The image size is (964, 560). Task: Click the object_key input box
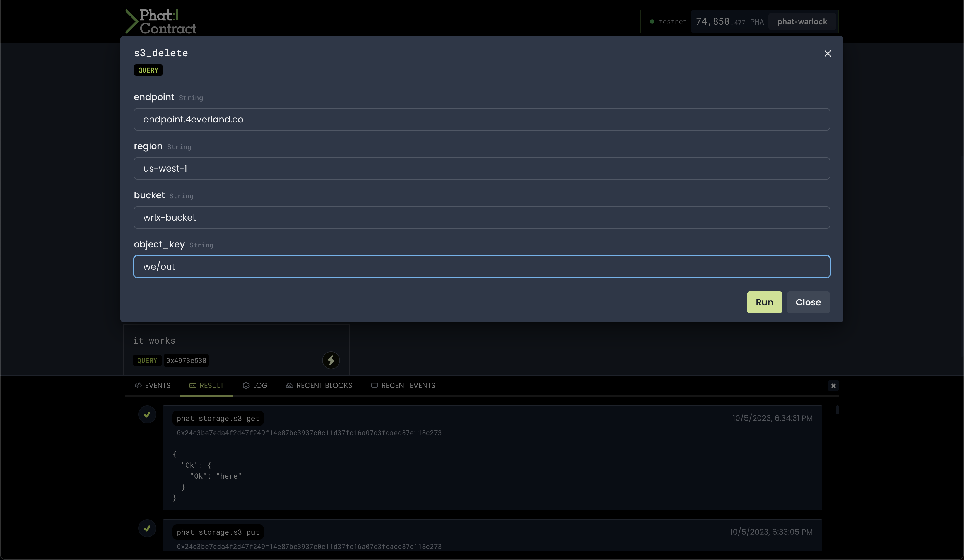[x=482, y=267]
